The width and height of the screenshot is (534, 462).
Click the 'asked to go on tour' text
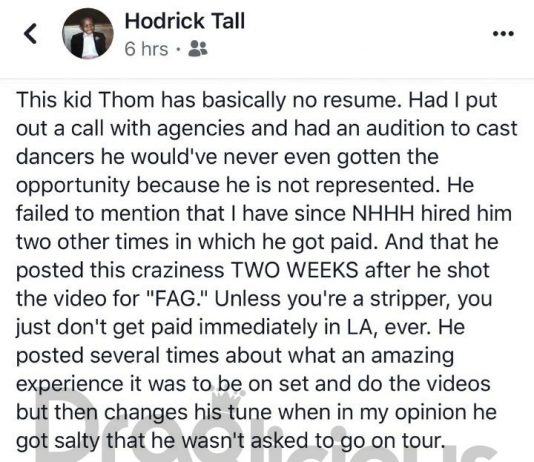pyautogui.click(x=347, y=441)
